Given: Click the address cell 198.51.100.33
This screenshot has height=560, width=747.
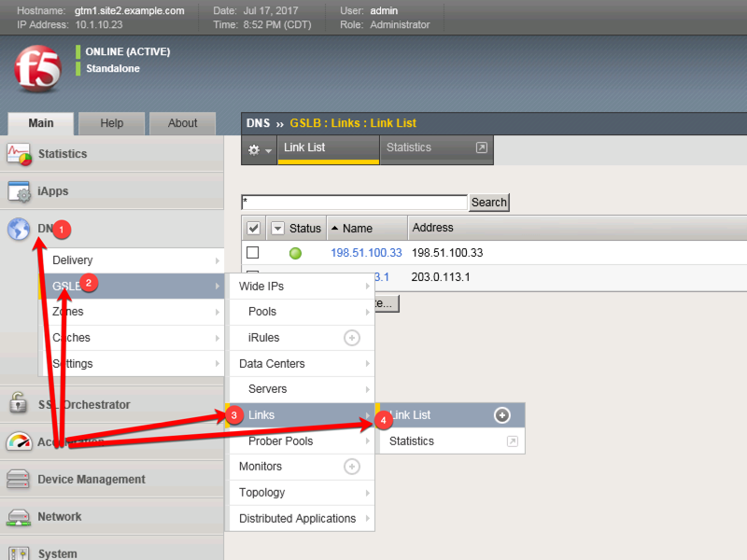Looking at the screenshot, I should pos(447,253).
